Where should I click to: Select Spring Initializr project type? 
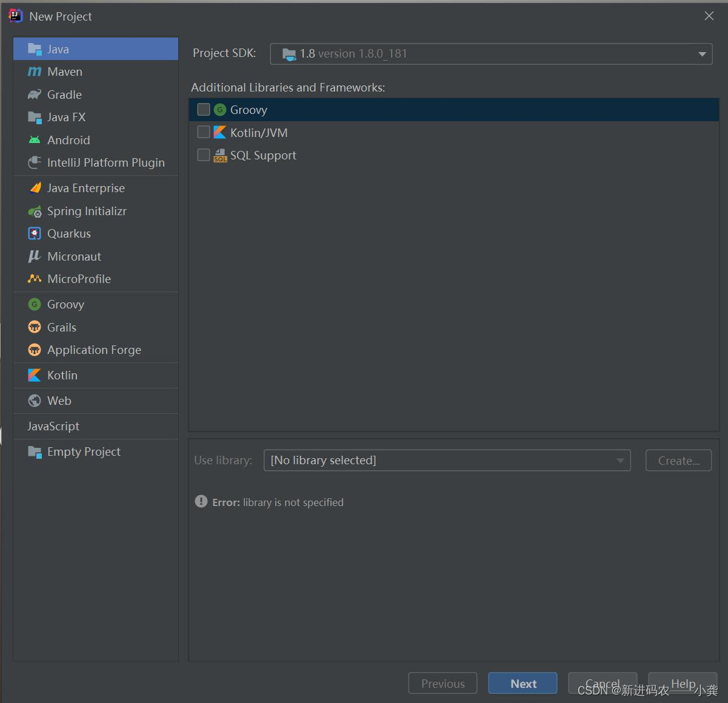click(x=96, y=211)
